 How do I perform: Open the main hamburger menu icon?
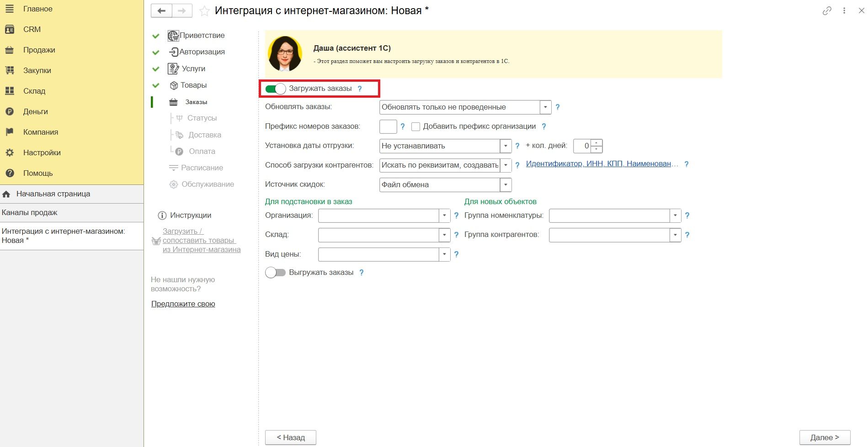pyautogui.click(x=10, y=9)
